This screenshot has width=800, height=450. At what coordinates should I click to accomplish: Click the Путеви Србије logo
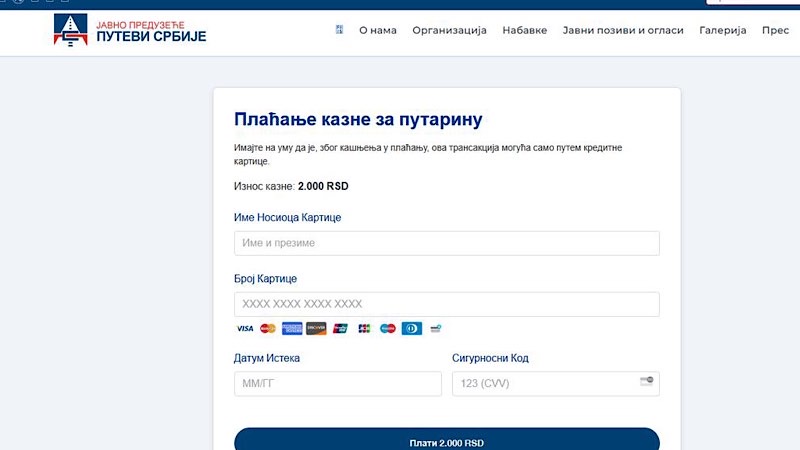pyautogui.click(x=130, y=30)
